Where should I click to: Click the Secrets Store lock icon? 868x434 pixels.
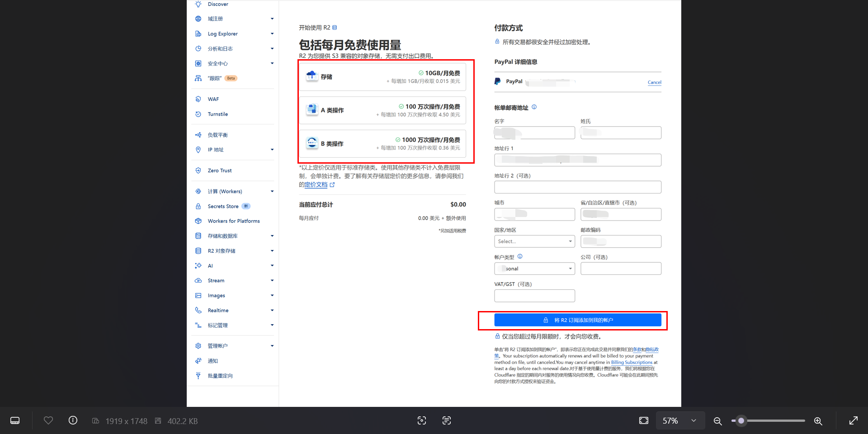pos(198,206)
